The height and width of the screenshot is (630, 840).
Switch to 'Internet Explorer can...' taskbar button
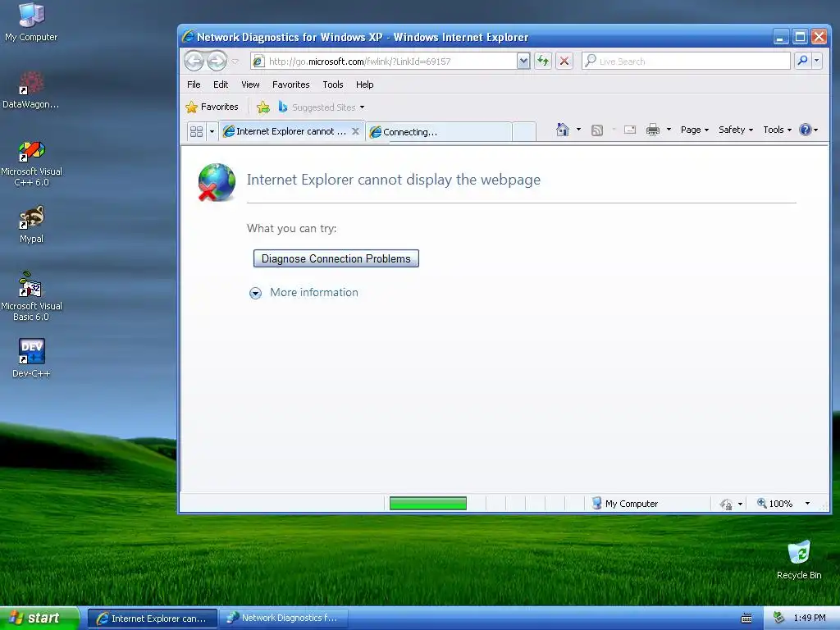pyautogui.click(x=152, y=619)
